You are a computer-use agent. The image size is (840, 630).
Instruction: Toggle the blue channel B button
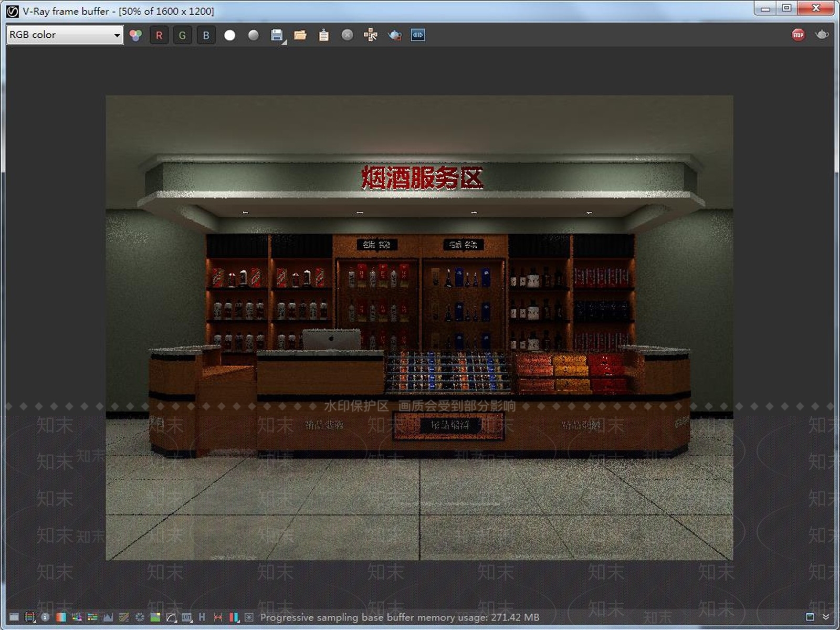206,35
